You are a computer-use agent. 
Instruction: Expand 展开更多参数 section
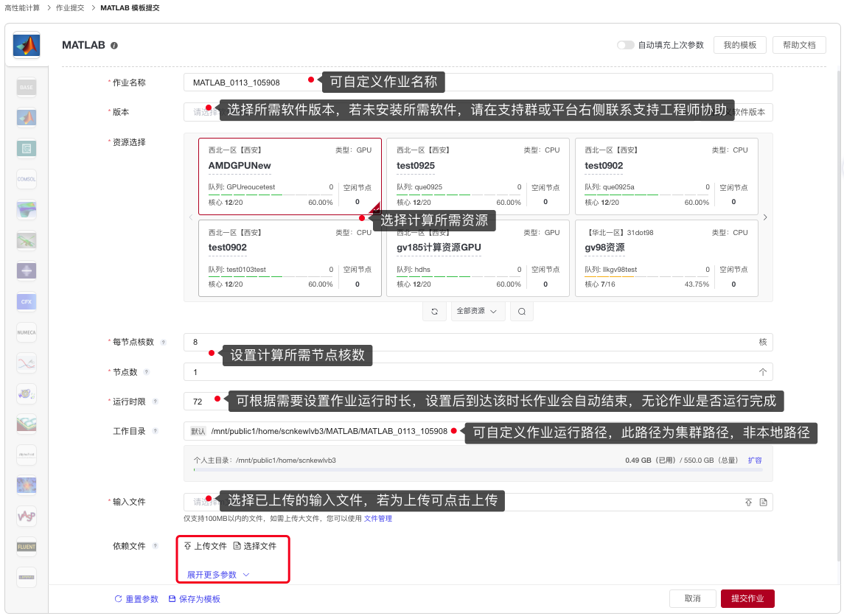218,574
